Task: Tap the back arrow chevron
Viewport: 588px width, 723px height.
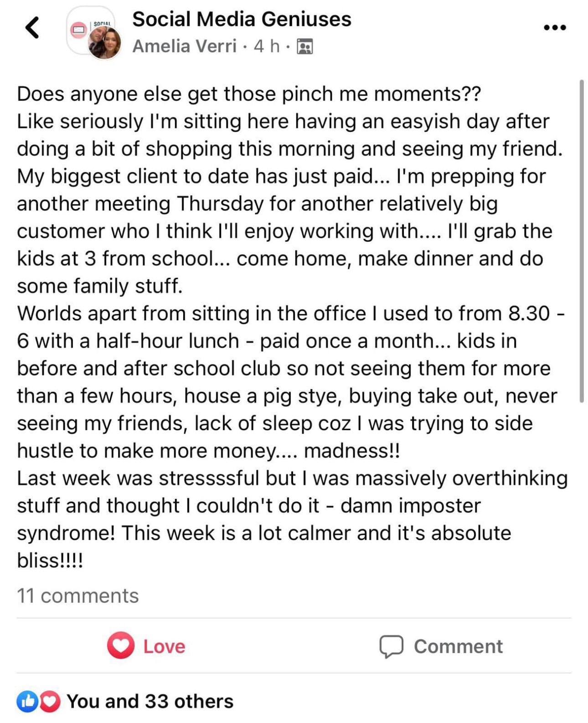Action: pyautogui.click(x=32, y=27)
